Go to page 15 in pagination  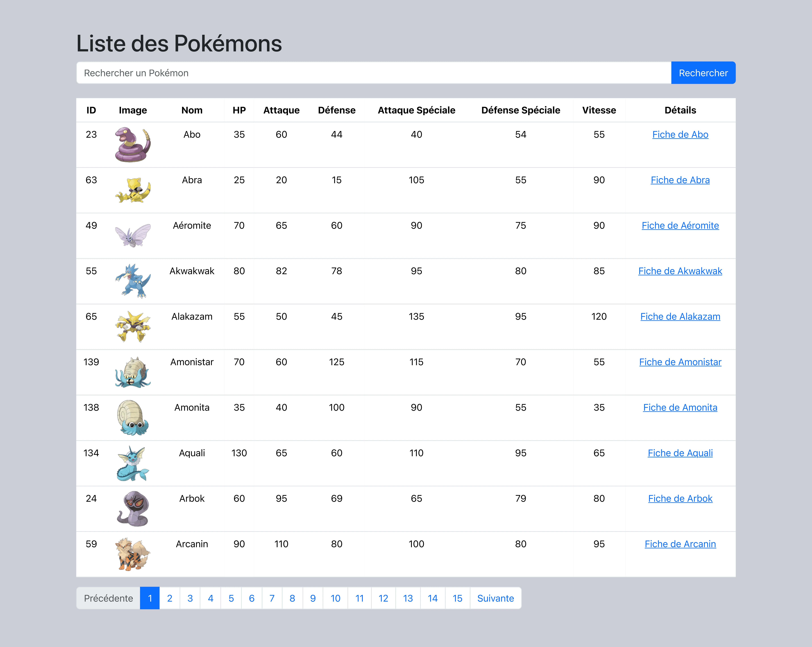[x=457, y=598]
